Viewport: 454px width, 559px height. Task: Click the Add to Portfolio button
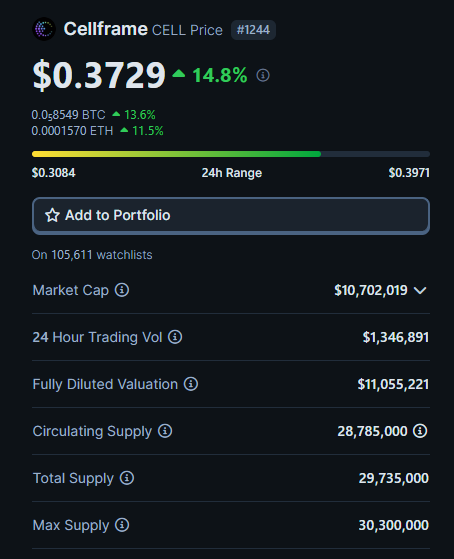click(231, 216)
